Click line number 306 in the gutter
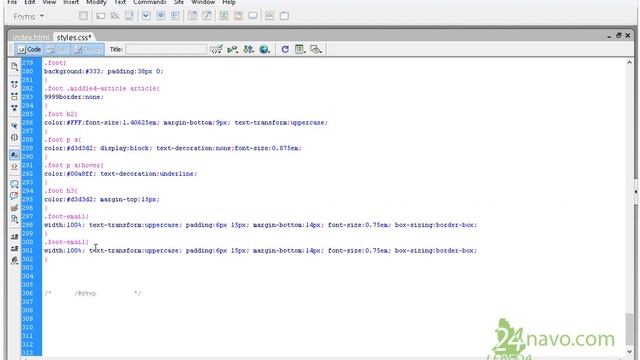The height and width of the screenshot is (360, 640). [28, 293]
